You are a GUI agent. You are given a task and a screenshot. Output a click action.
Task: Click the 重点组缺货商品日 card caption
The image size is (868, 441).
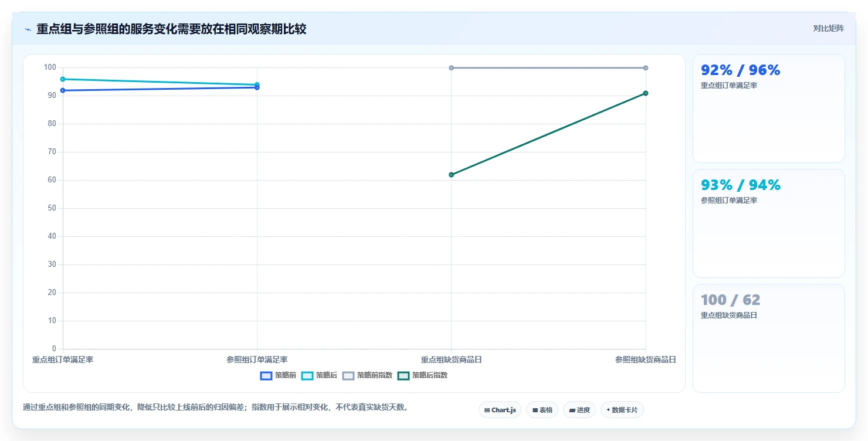tap(729, 316)
